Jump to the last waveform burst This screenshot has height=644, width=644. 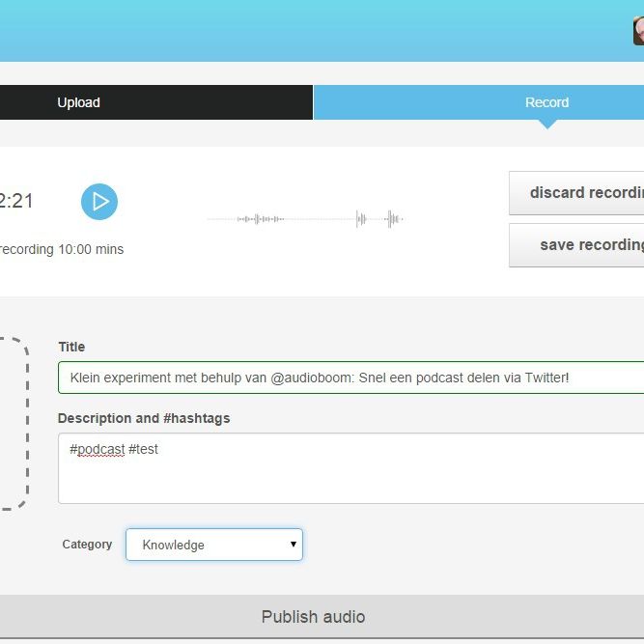[392, 219]
